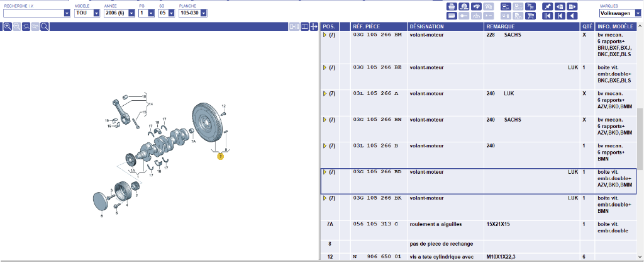Click the pin icon in the toolbar

point(547,7)
